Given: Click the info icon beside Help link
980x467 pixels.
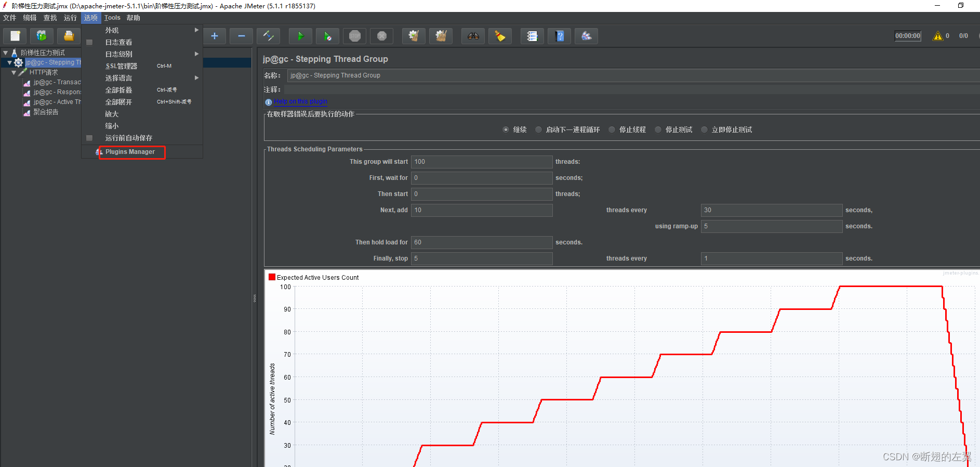Looking at the screenshot, I should 268,102.
